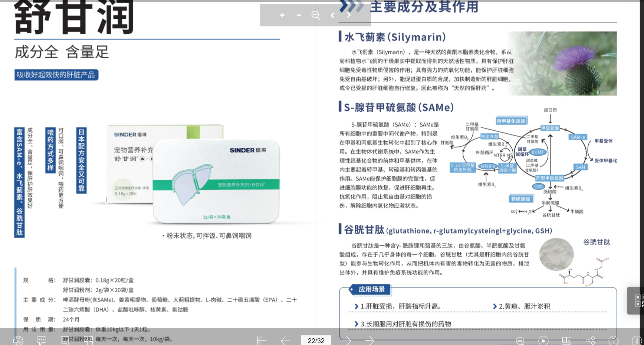The height and width of the screenshot is (345, 644).
Task: Click the 水飞蓟素(Silymarin) heading
Action: [395, 37]
